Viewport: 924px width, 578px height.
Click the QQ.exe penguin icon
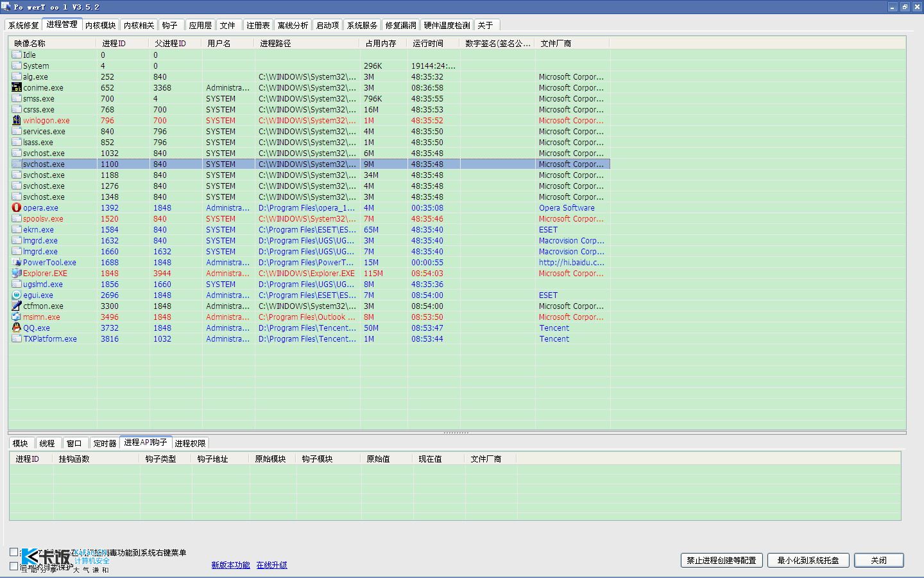click(x=17, y=328)
